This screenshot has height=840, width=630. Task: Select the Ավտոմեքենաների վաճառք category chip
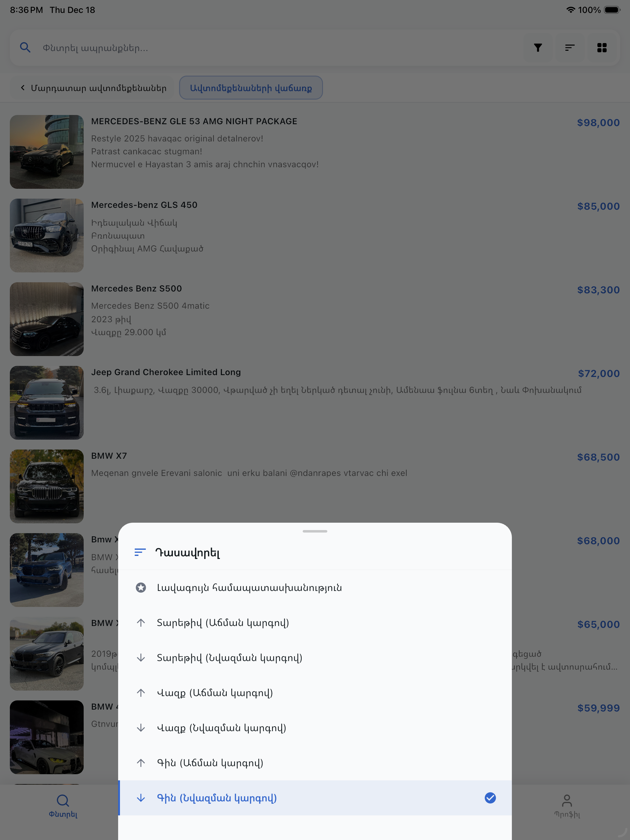point(251,88)
